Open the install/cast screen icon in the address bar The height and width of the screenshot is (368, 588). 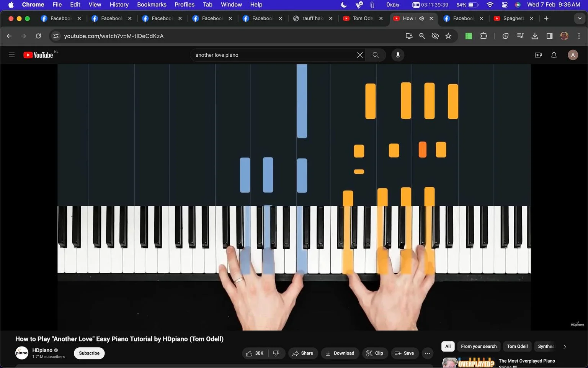(409, 36)
